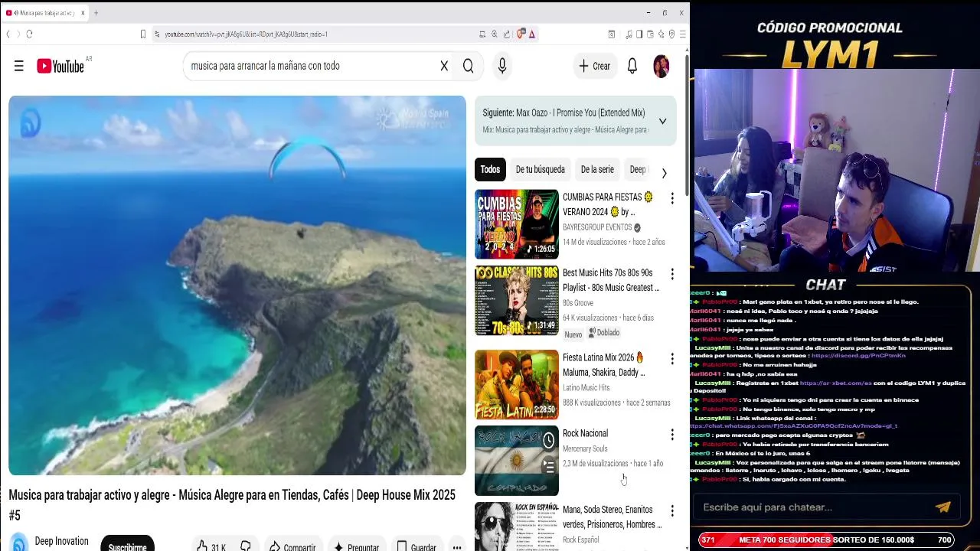The height and width of the screenshot is (551, 980).
Task: Open the Mana, Soda Stereo video title
Action: click(612, 517)
